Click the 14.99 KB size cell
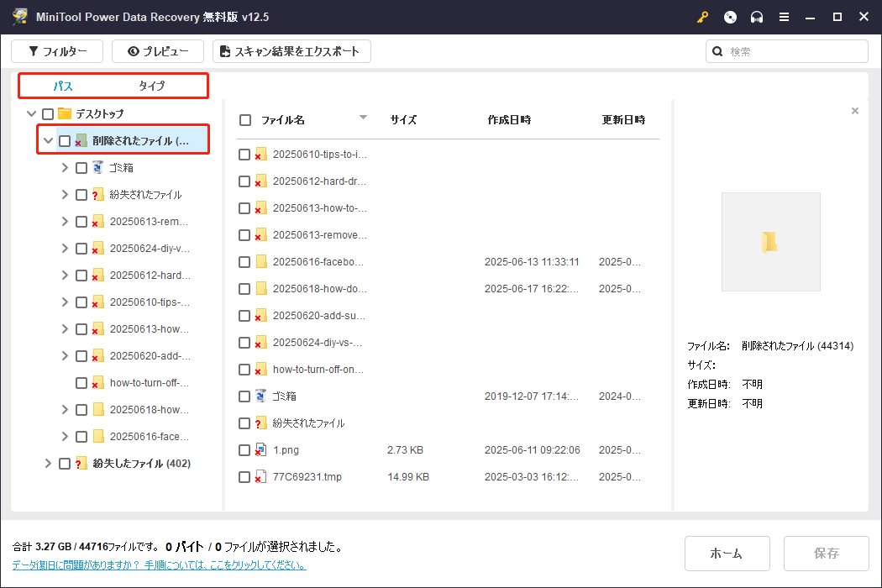This screenshot has width=882, height=588. (x=408, y=477)
